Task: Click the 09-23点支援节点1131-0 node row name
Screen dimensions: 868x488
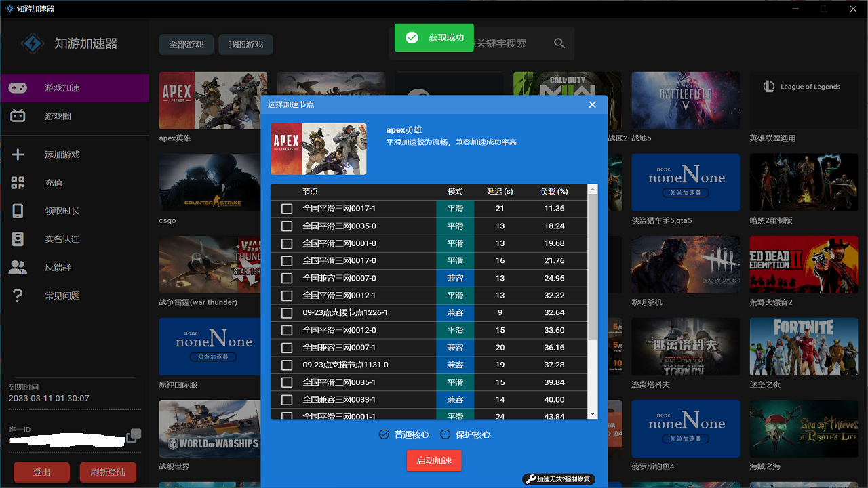Action: tap(345, 365)
